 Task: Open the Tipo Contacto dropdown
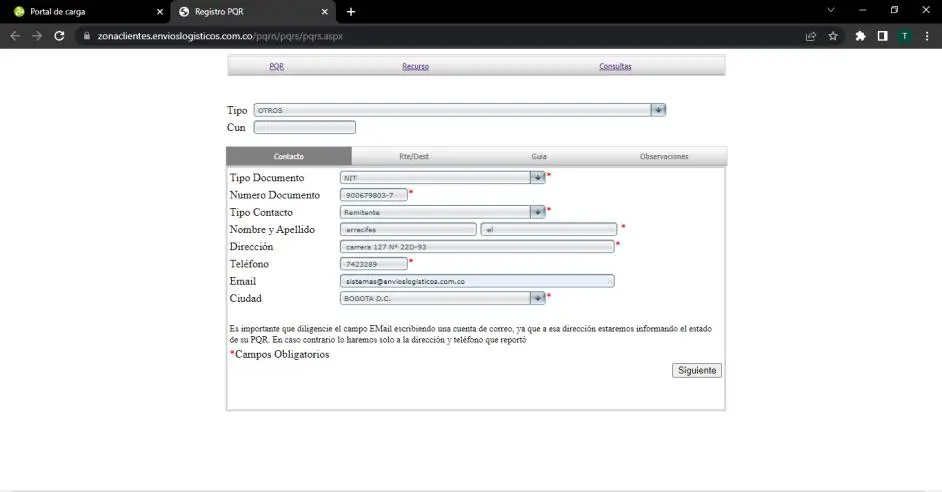click(442, 212)
